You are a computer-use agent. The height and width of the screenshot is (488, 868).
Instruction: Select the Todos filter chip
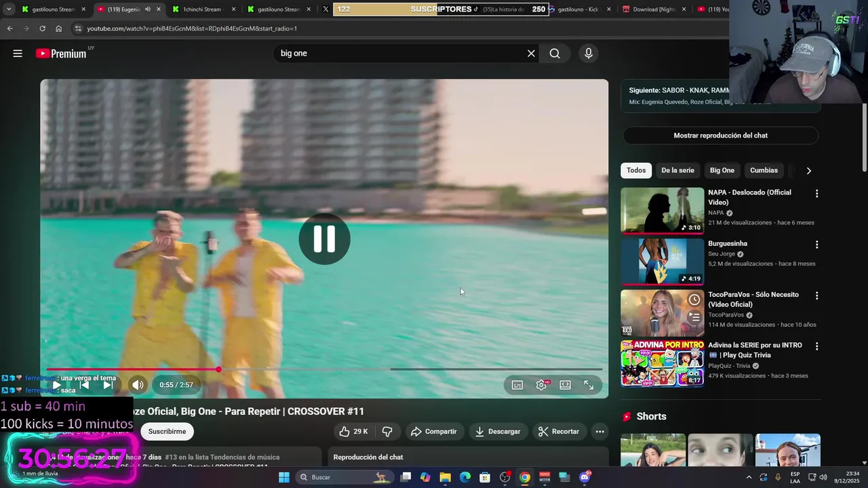(636, 170)
